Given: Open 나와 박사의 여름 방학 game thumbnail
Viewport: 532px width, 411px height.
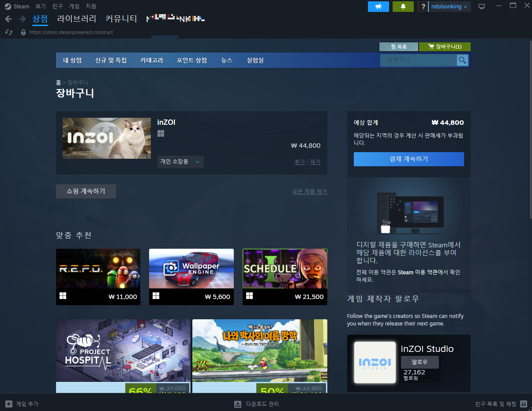Looking at the screenshot, I should [260, 351].
